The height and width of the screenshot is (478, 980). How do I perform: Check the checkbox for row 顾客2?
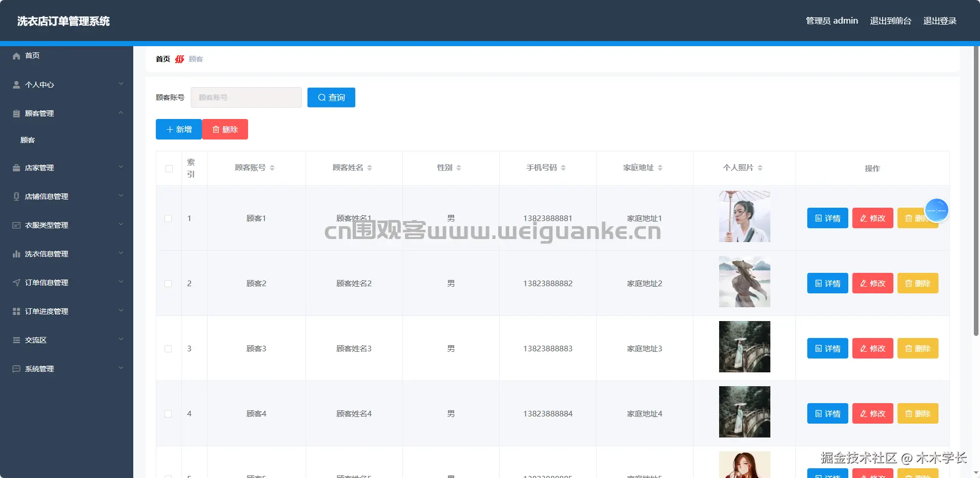[x=168, y=284]
